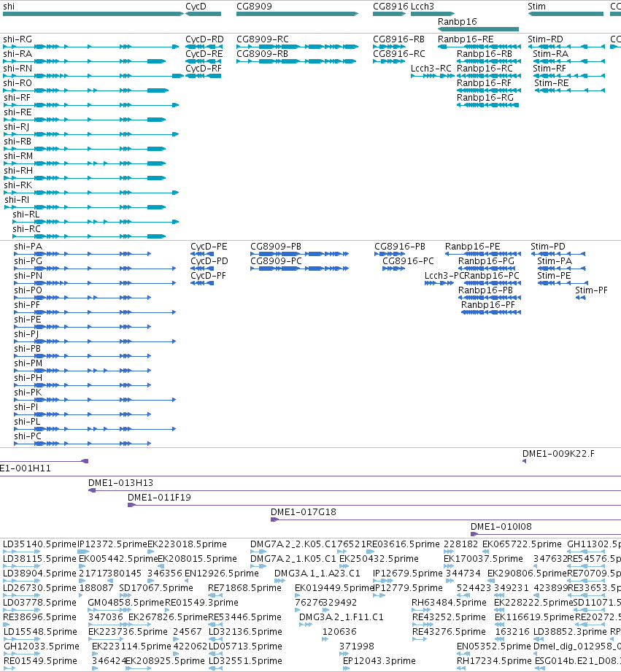The image size is (621, 672).
Task: Click the LD35140.5prime EST label
Action: [39, 545]
